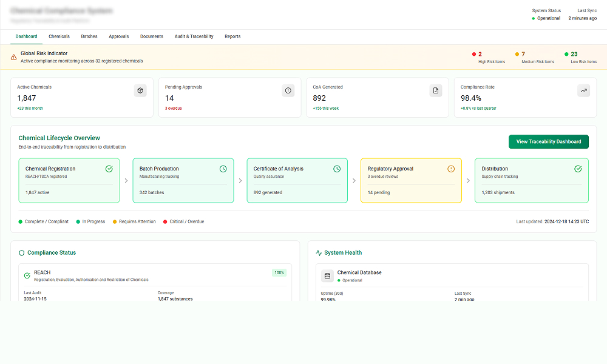607x364 pixels.
Task: Open the Reports tab
Action: point(232,36)
